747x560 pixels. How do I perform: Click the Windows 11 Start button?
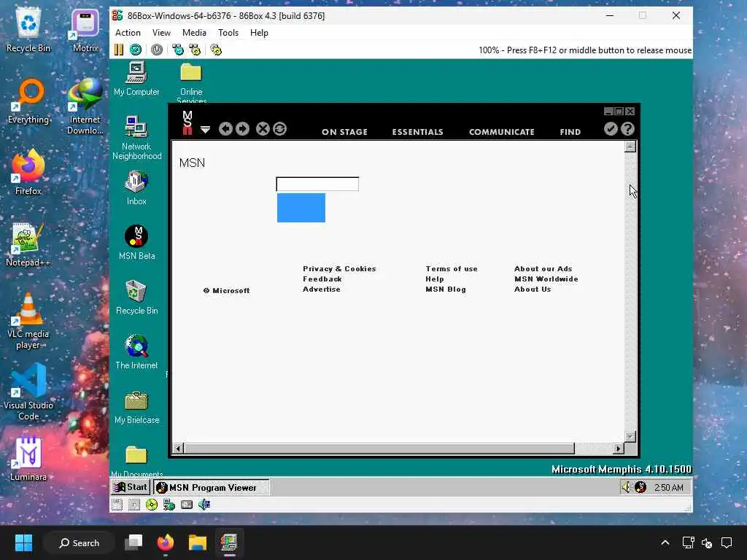(23, 542)
